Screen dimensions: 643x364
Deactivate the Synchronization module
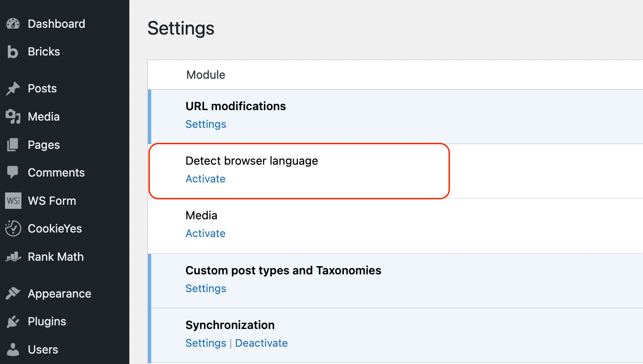(261, 343)
